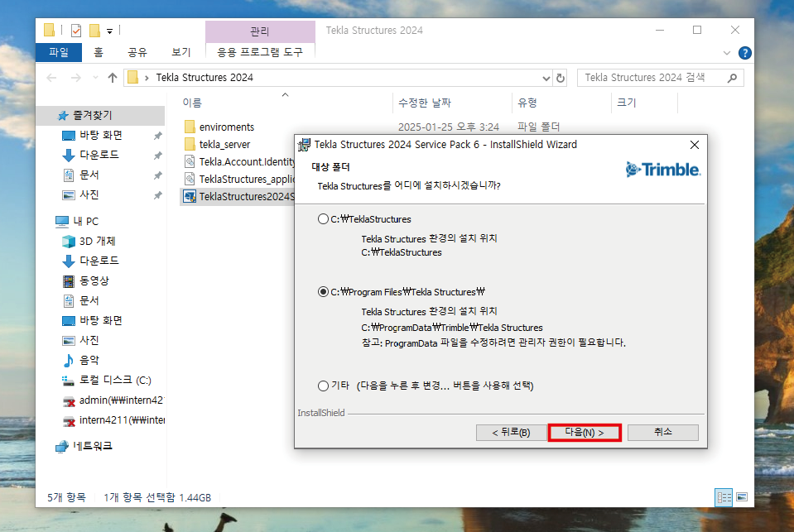
Task: Click the Tekla Structures 2024 address breadcrumb
Action: [205, 78]
